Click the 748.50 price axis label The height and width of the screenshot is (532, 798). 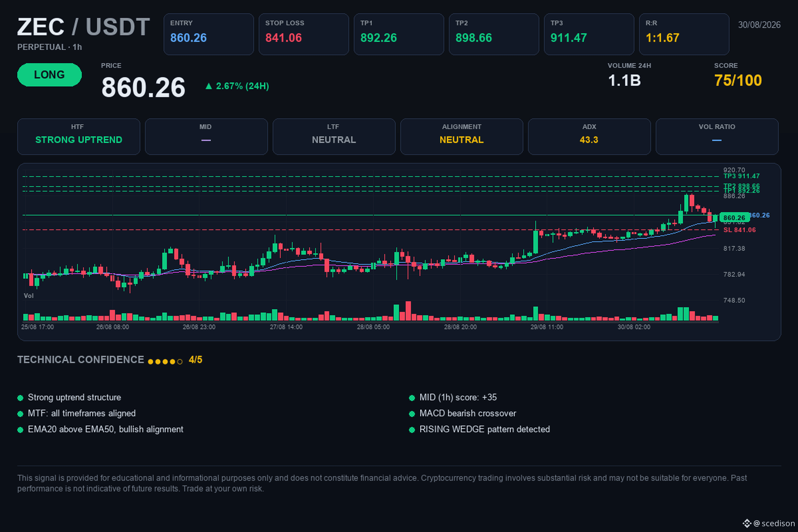pyautogui.click(x=734, y=301)
